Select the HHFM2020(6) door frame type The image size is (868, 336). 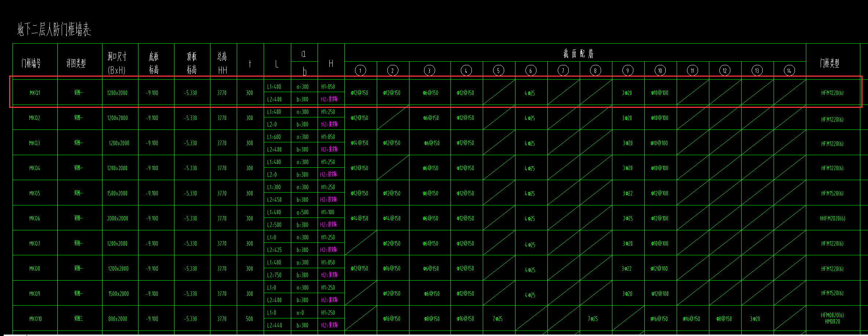pos(832,218)
